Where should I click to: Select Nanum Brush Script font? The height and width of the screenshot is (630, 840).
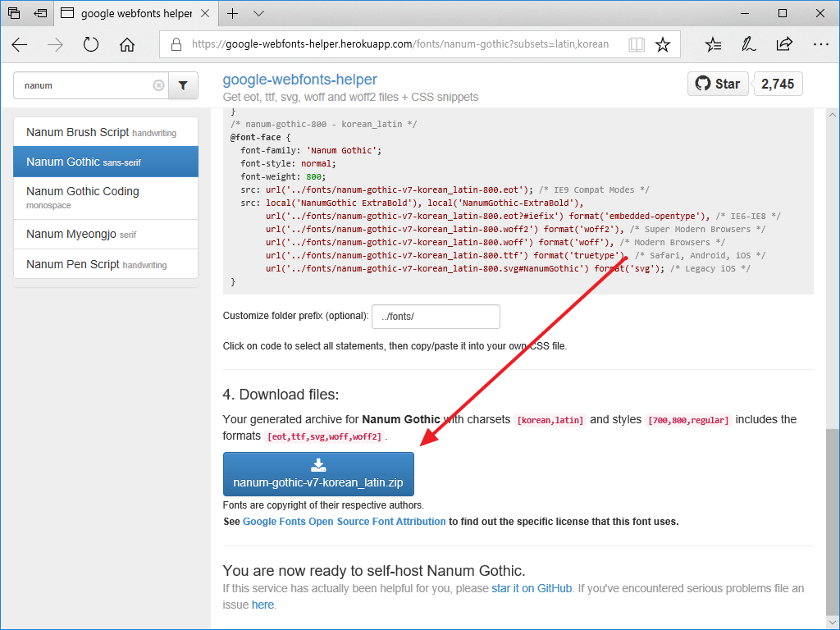(106, 132)
